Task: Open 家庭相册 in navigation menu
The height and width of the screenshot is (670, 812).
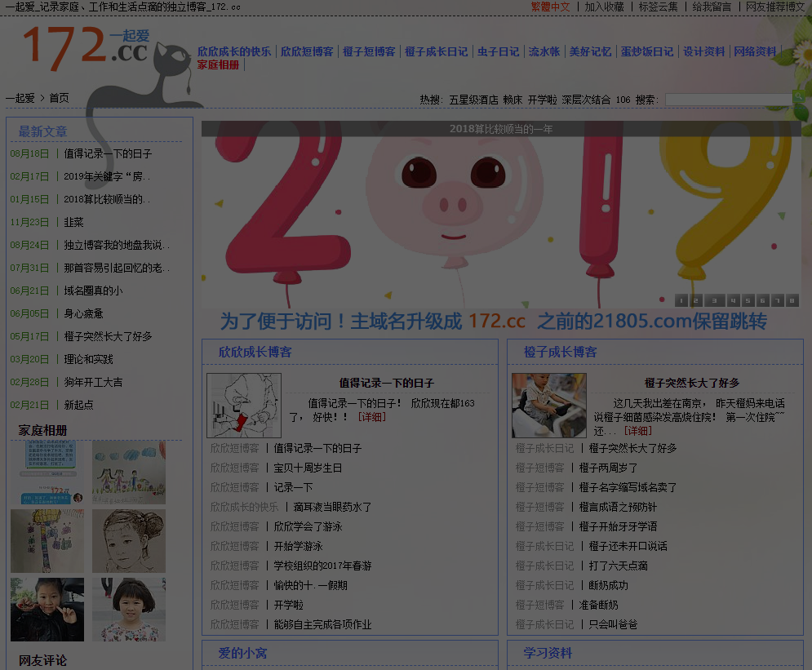Action: click(218, 64)
